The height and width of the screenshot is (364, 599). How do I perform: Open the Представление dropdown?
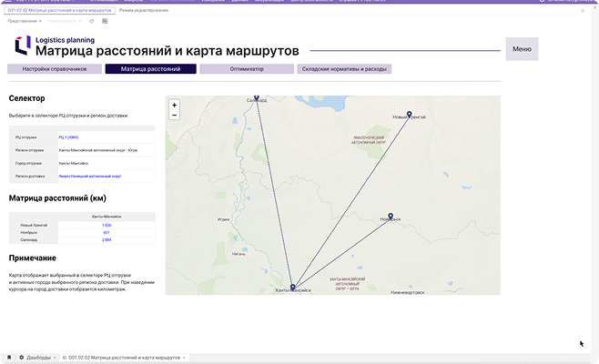(26, 20)
